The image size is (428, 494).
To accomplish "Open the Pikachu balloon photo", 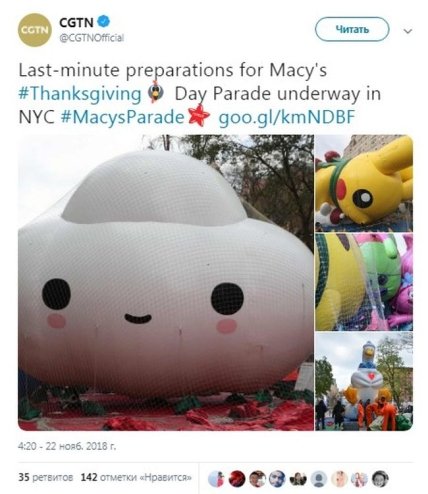I will pyautogui.click(x=364, y=183).
